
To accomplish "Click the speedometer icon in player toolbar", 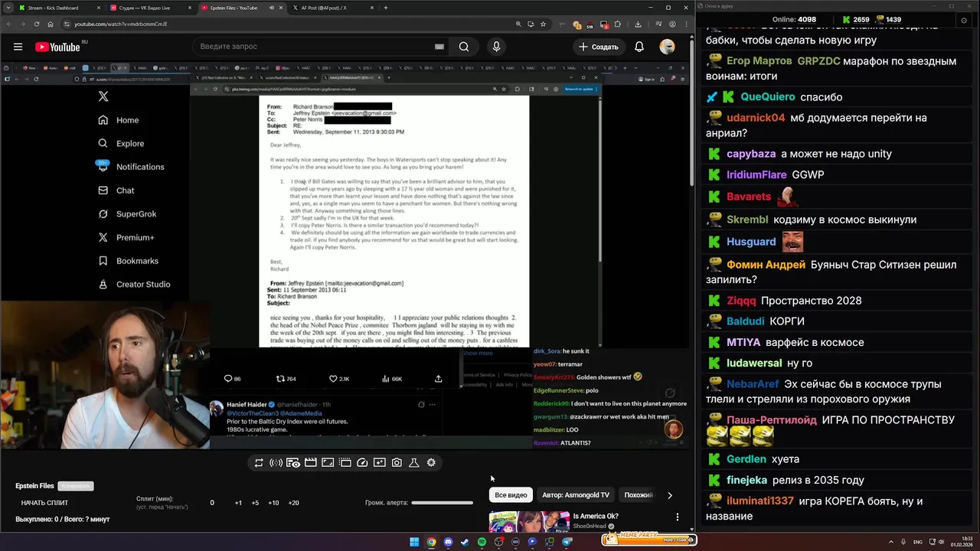I will 362,462.
